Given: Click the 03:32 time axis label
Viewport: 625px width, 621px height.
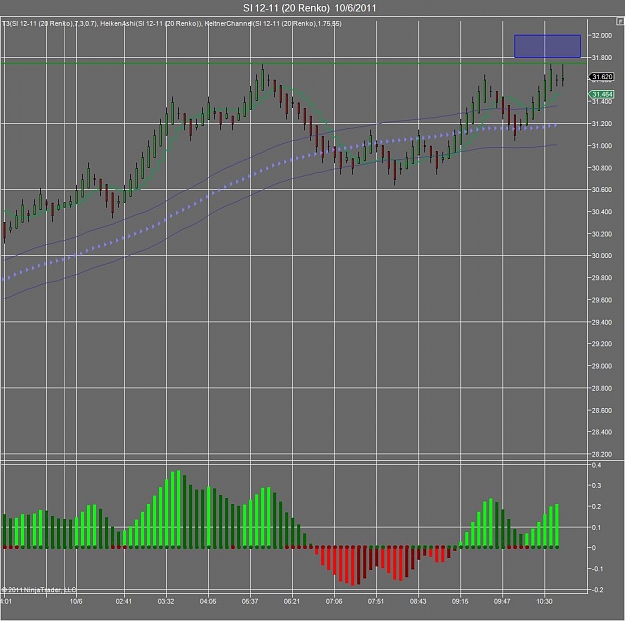Looking at the screenshot, I should click(x=166, y=601).
